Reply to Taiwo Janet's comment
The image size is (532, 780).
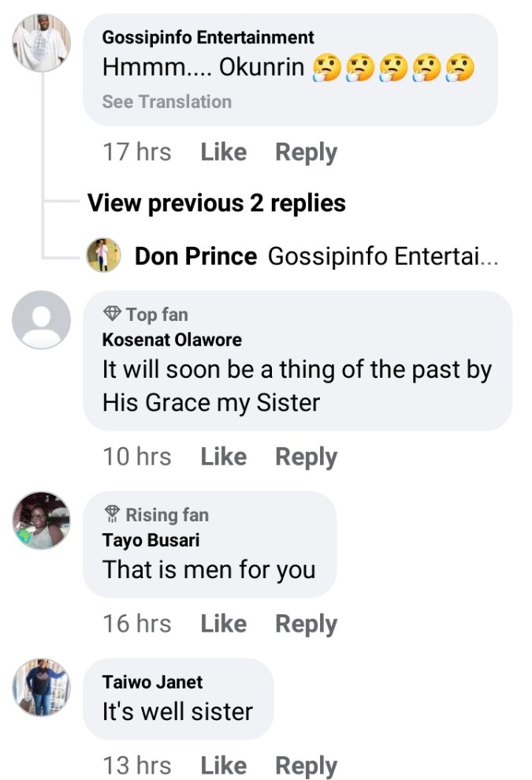click(306, 765)
